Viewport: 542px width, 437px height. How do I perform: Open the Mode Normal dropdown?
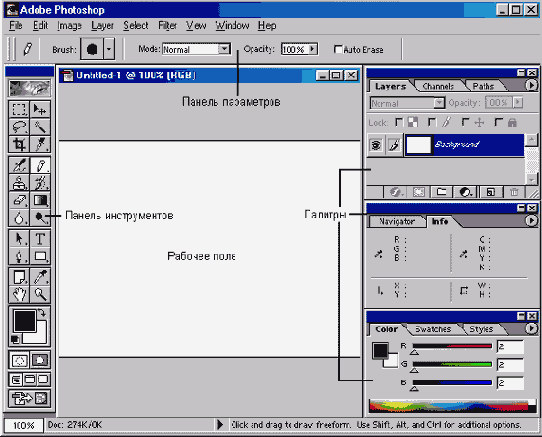(196, 49)
